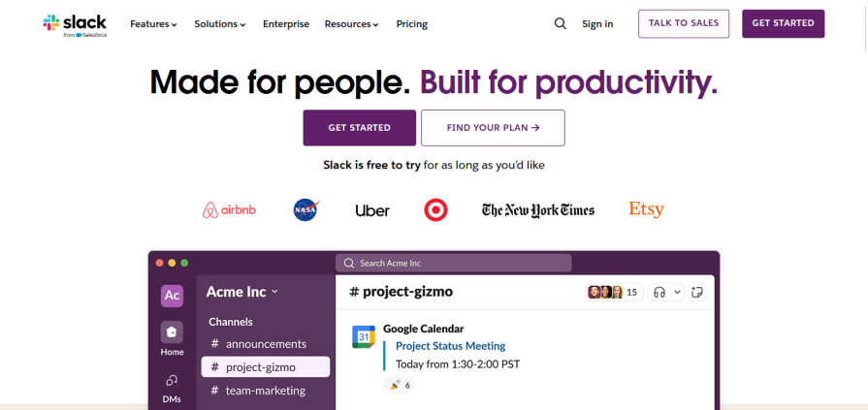Click the NASA logo
868x410 pixels.
click(306, 210)
